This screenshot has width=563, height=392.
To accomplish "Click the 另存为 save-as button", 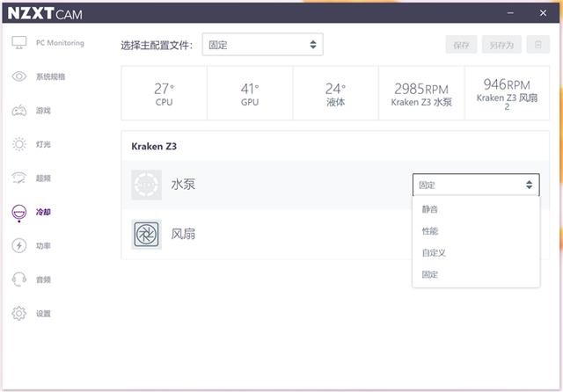I will [501, 45].
